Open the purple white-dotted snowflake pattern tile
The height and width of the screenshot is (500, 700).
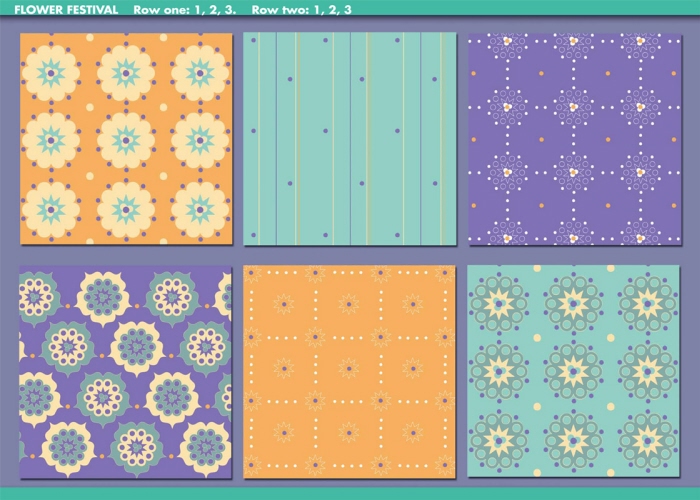coord(575,138)
